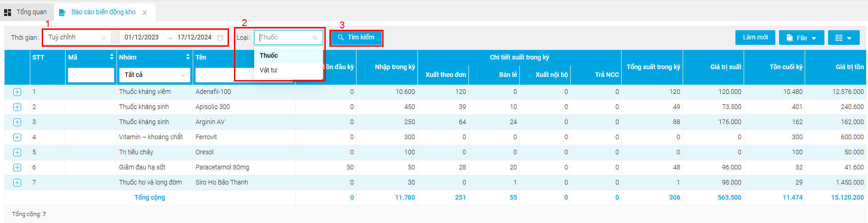
Task: Open the File export dropdown
Action: (x=801, y=38)
